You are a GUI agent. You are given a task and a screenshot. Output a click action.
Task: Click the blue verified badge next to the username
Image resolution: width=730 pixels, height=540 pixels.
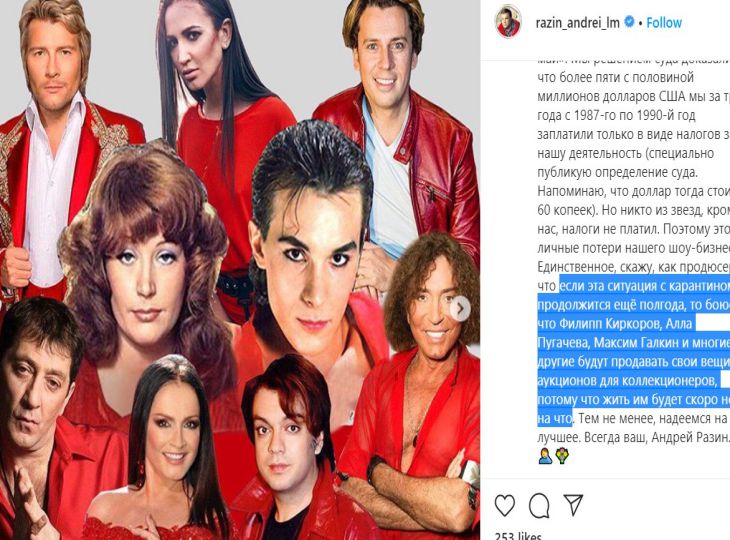(x=629, y=21)
